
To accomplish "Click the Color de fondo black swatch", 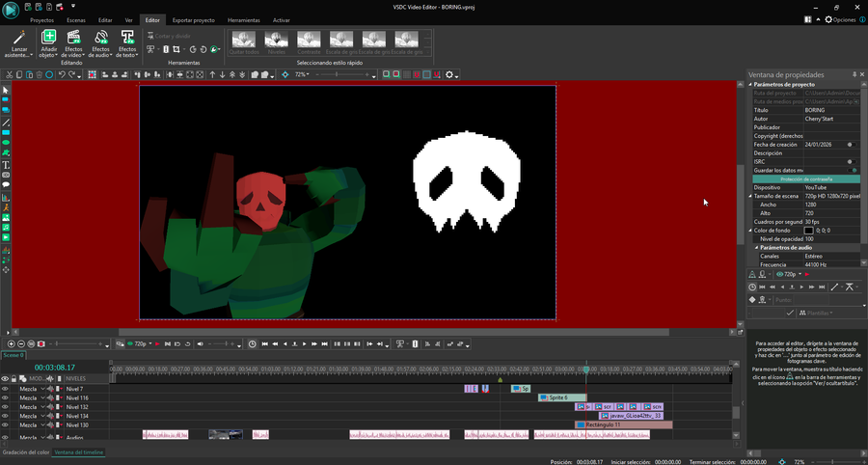I will (x=809, y=231).
